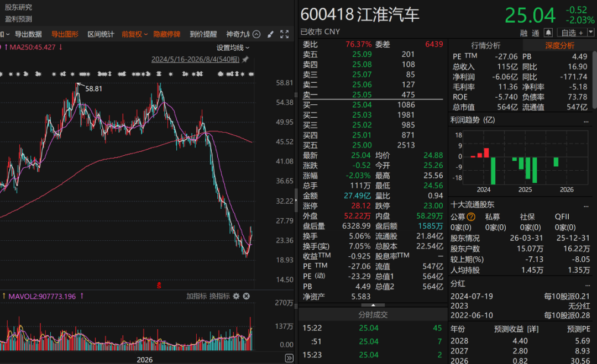Open 区间统计 range statistics

click(x=101, y=34)
